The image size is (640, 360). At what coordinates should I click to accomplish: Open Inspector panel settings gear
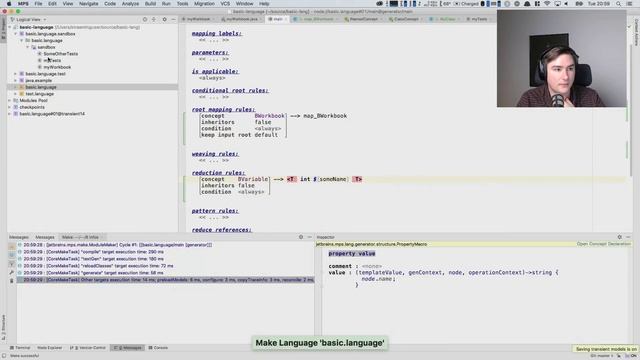tap(620, 237)
